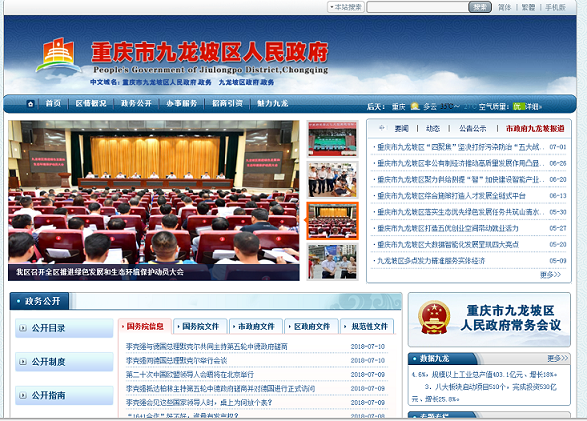Switch to the 规范性文件 tab

(x=367, y=326)
